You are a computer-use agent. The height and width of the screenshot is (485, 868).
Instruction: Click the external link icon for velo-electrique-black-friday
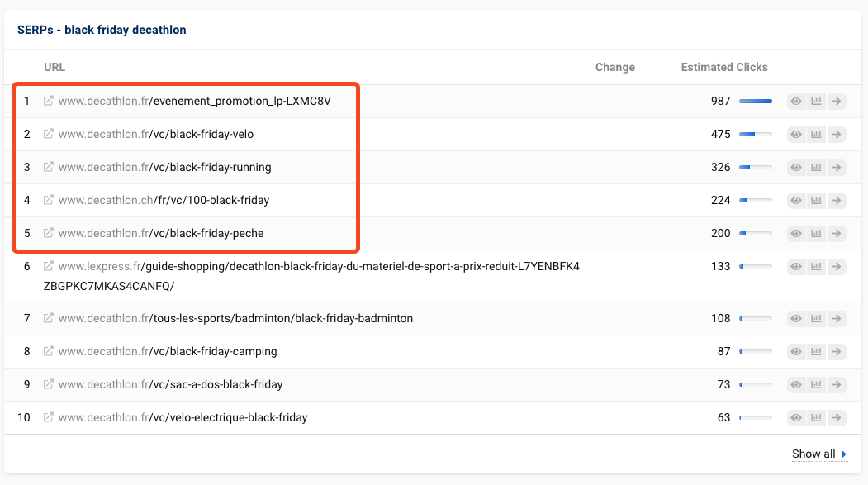tap(49, 417)
